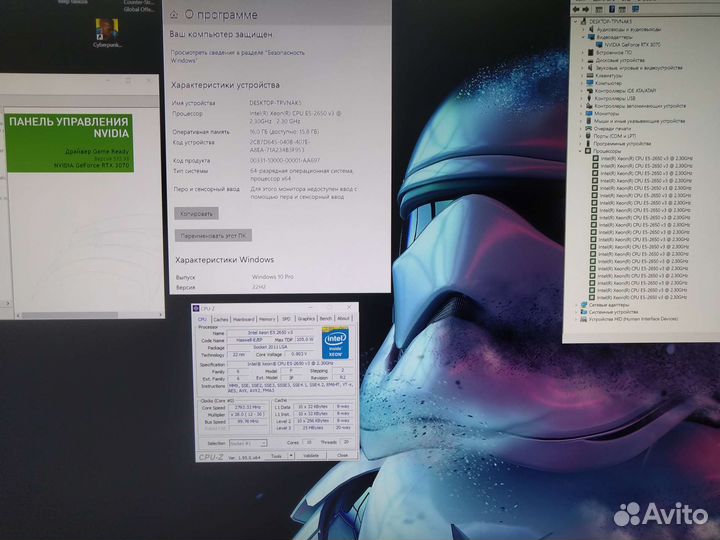
Task: Expand Программные устройства branch arrow
Action: click(x=580, y=144)
